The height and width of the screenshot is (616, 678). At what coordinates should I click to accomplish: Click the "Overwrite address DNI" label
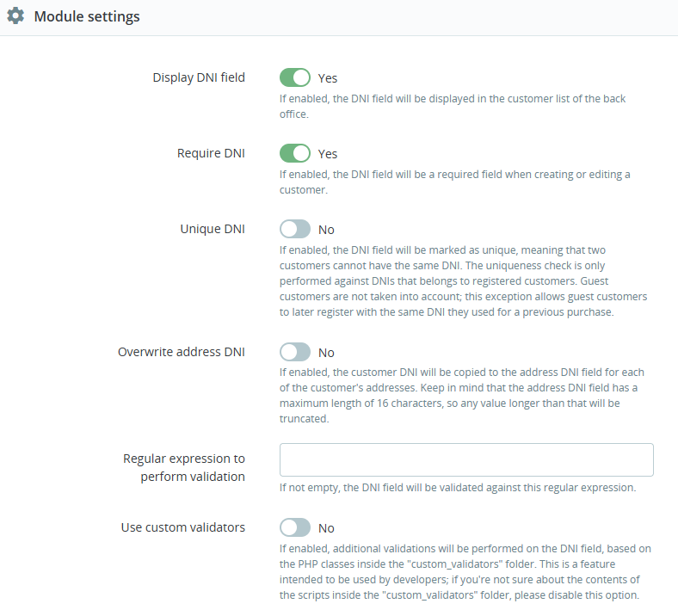tap(182, 352)
